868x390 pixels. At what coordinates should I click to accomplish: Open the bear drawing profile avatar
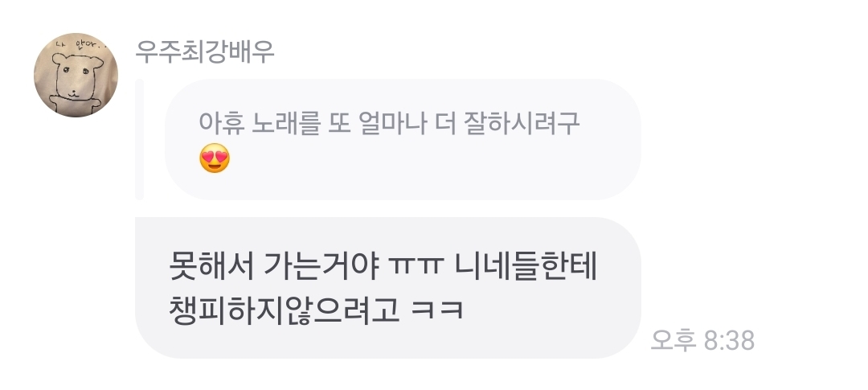click(x=76, y=75)
